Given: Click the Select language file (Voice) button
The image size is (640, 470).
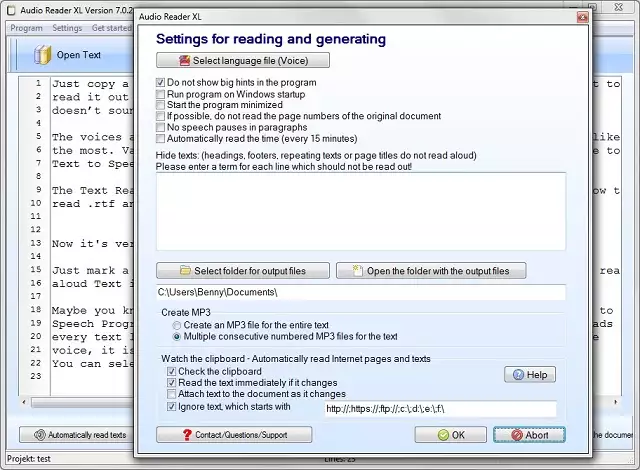Looking at the screenshot, I should 243,61.
